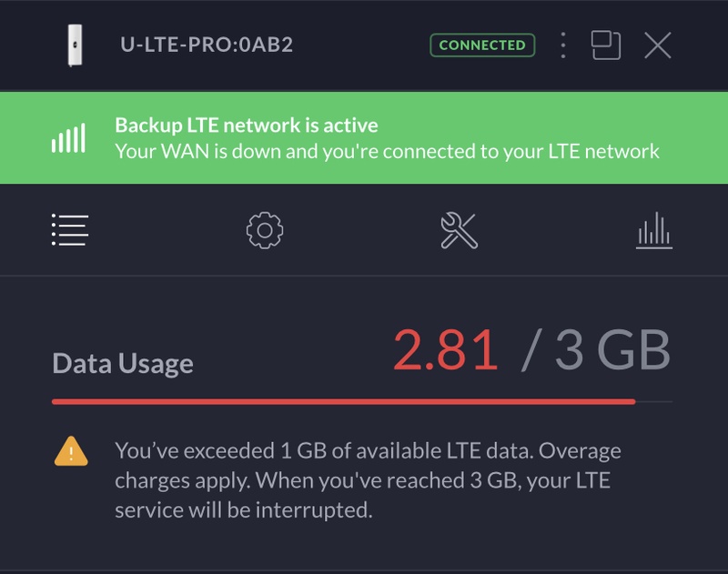
Task: Show the bar chart statistics tab
Action: 653,231
